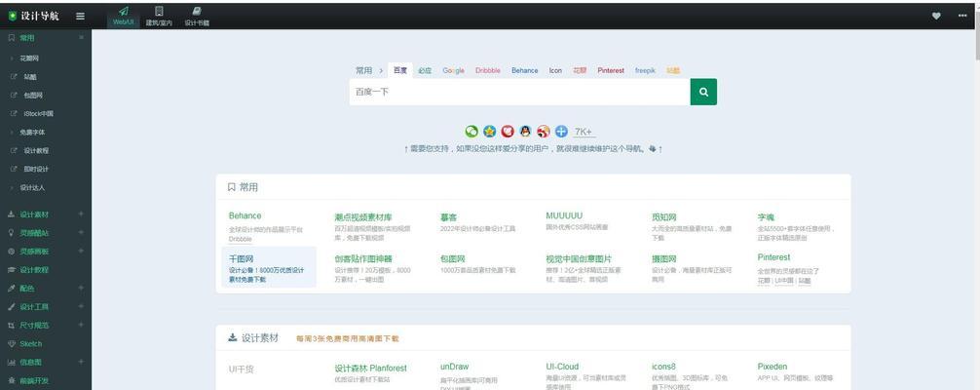Select 前端开发 category in sidebar
980x390 pixels.
[x=34, y=380]
